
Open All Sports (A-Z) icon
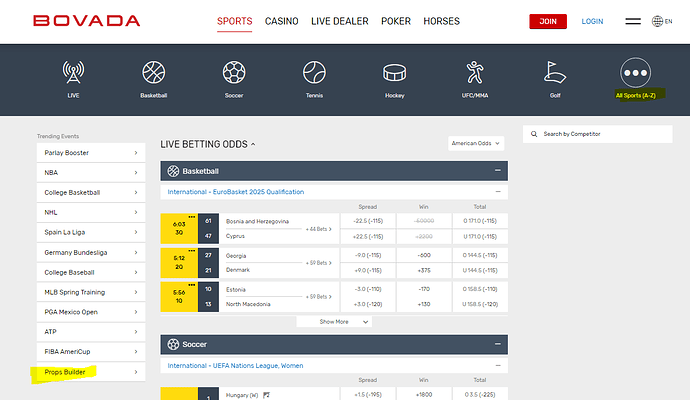(x=635, y=73)
